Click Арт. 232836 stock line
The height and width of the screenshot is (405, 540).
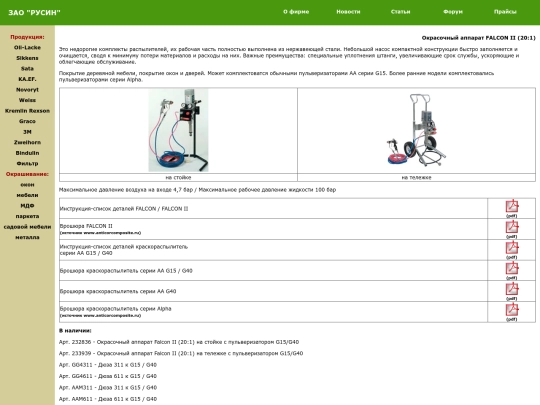coord(179,342)
